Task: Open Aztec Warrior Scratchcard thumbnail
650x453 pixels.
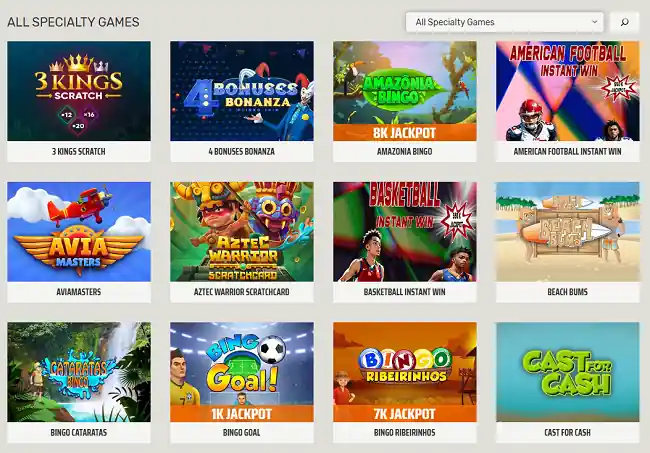Action: click(242, 232)
